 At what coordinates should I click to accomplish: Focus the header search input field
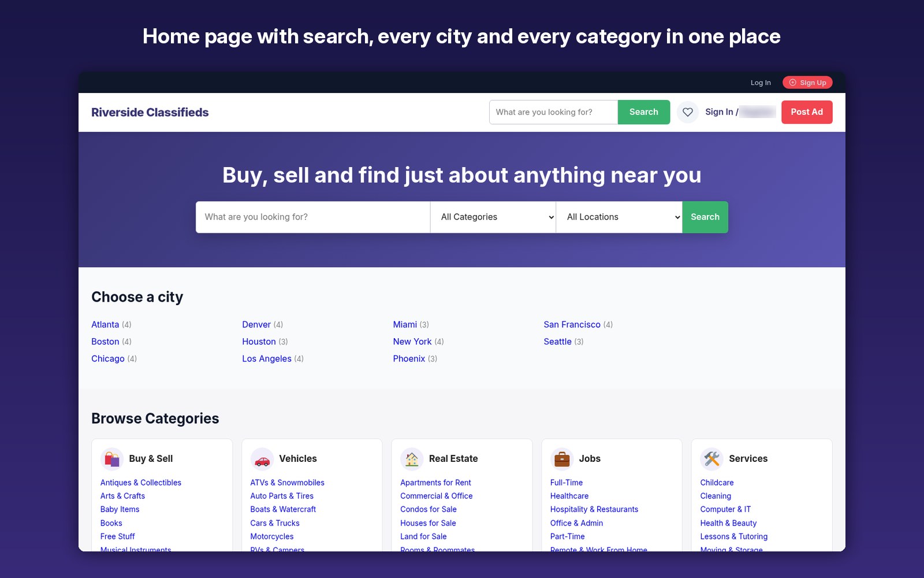point(553,112)
